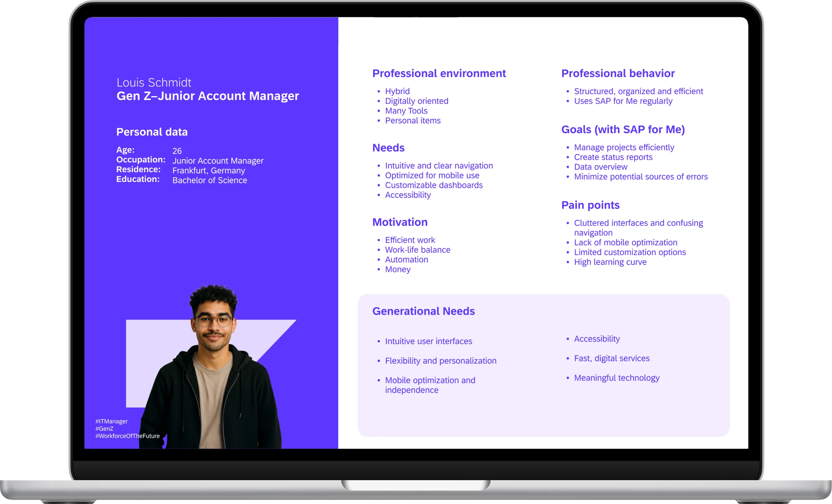
Task: Click the 'Needs' section heading
Action: click(x=388, y=148)
